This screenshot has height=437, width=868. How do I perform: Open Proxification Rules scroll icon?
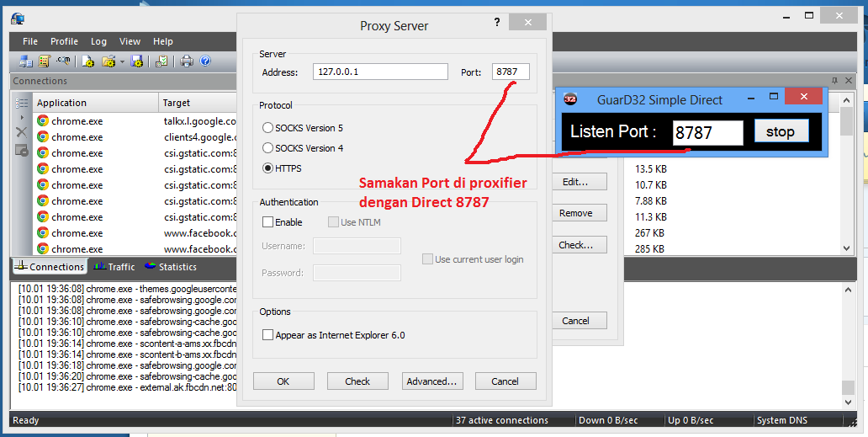(x=45, y=61)
